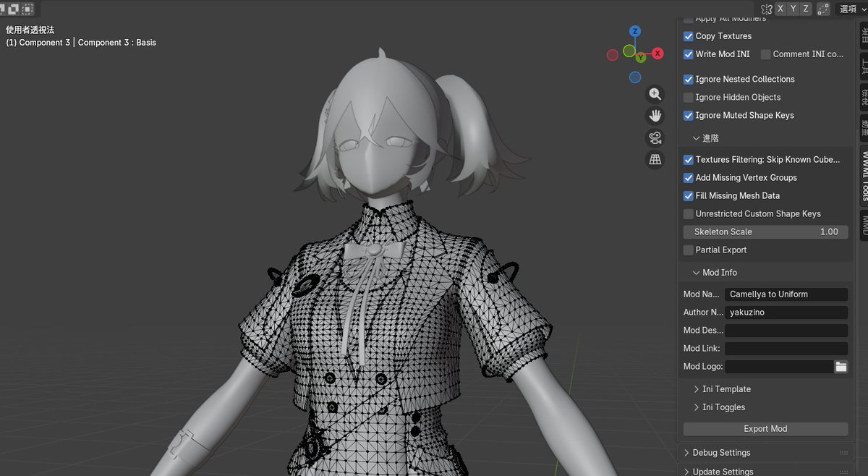868x476 pixels.
Task: Click the Author Name field yakuzino
Action: [x=786, y=313]
